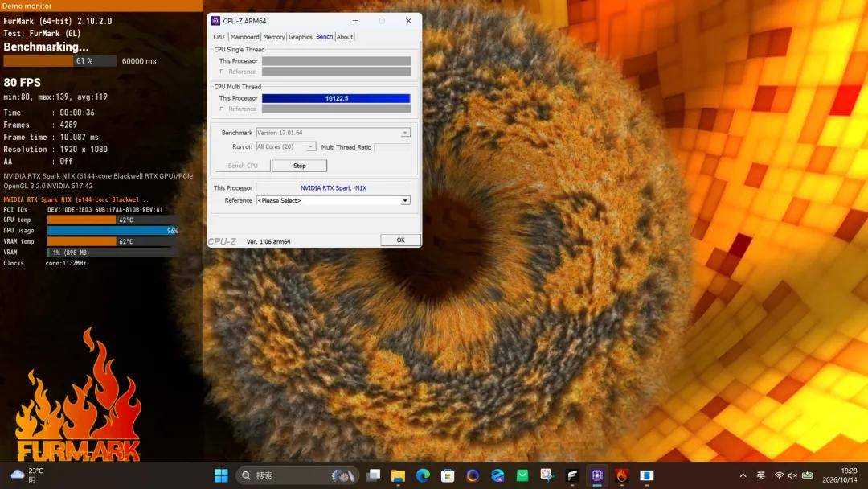The height and width of the screenshot is (489, 868).
Task: Click the 80 FPS readout in FurMark
Action: [x=23, y=83]
